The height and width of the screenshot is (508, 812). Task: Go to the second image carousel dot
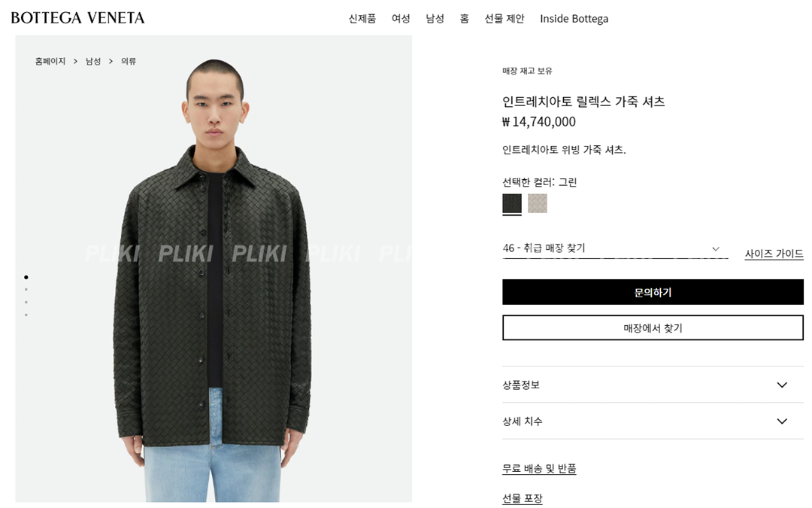click(26, 290)
